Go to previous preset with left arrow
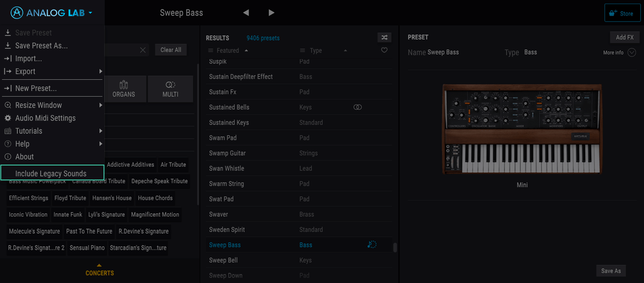Image resolution: width=644 pixels, height=283 pixels. [x=246, y=13]
